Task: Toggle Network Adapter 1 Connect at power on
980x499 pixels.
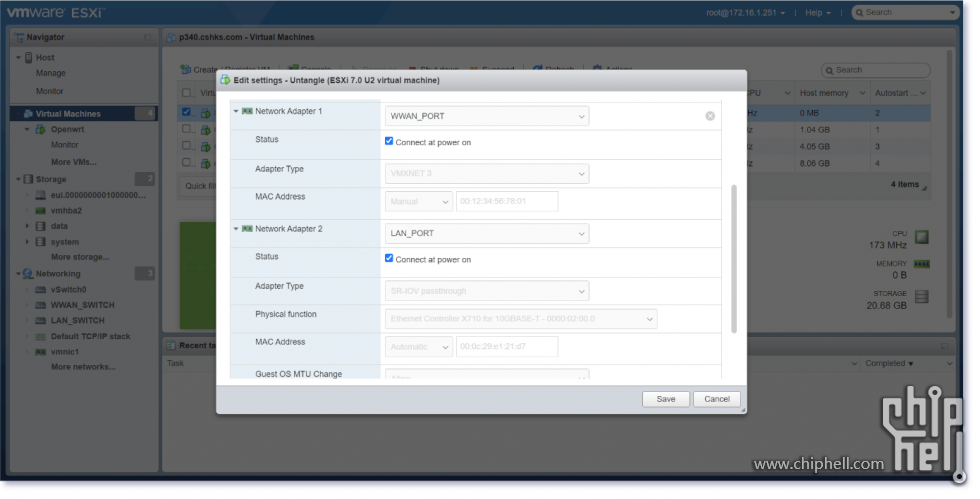Action: (389, 141)
